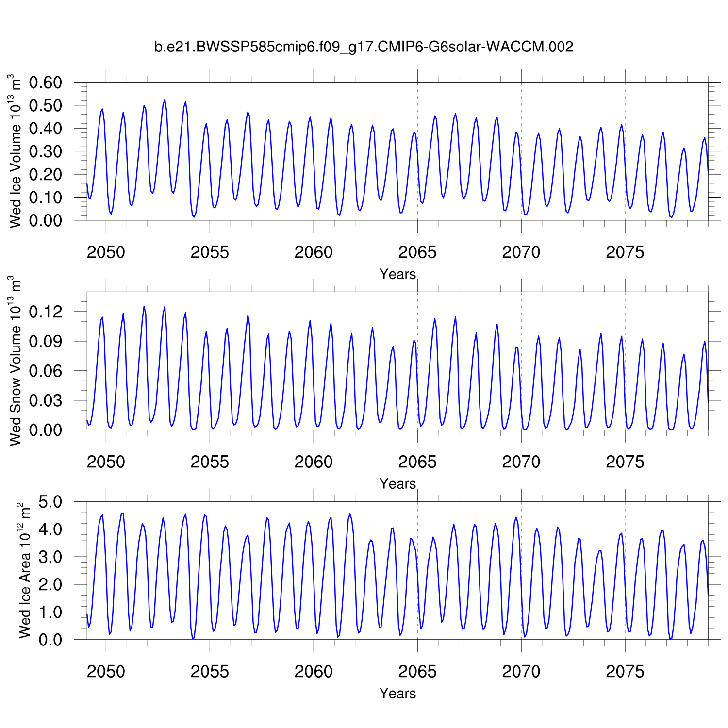
Task: Select the 2070 tick label in snow volume panel
Action: [x=521, y=462]
